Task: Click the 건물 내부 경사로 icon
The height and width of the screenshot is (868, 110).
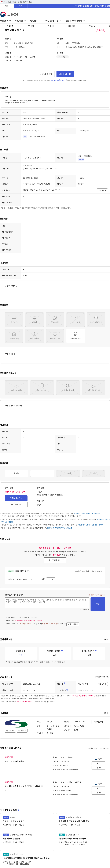Action: [x=93, y=388]
